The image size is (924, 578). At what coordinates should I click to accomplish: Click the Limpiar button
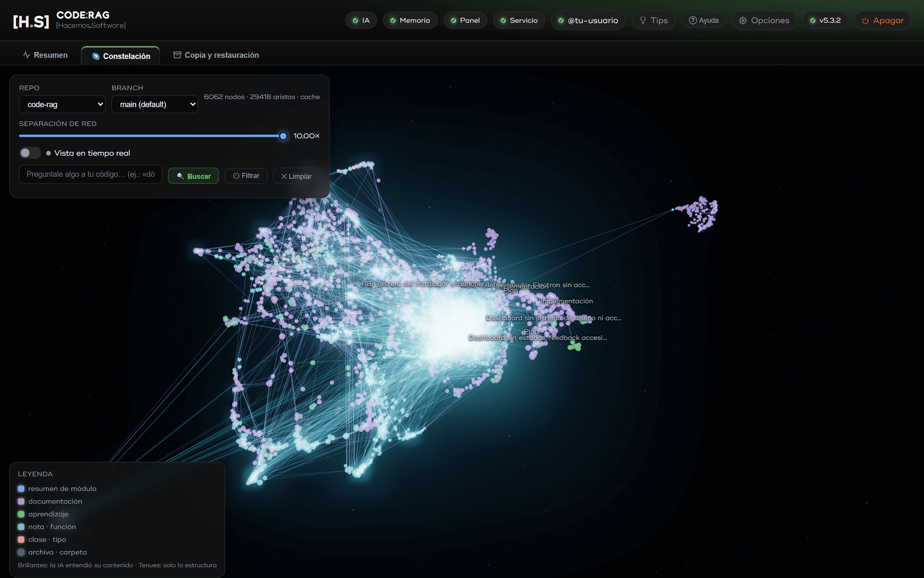click(296, 176)
